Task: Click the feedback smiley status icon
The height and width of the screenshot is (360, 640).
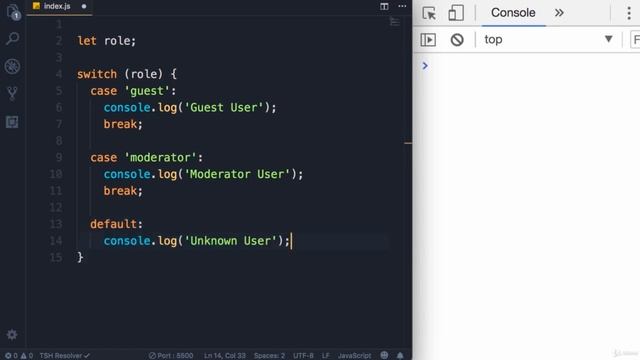Action: point(384,355)
